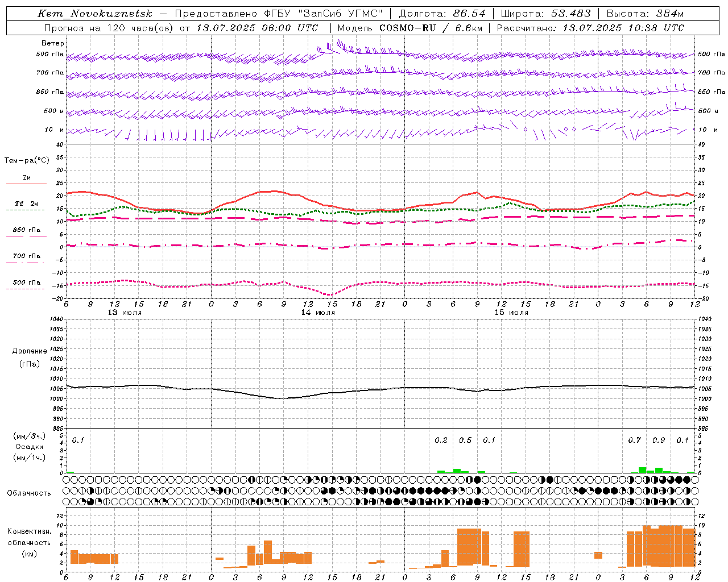
Task: Click the latitude value Широта: 53.483
Action: coord(545,14)
